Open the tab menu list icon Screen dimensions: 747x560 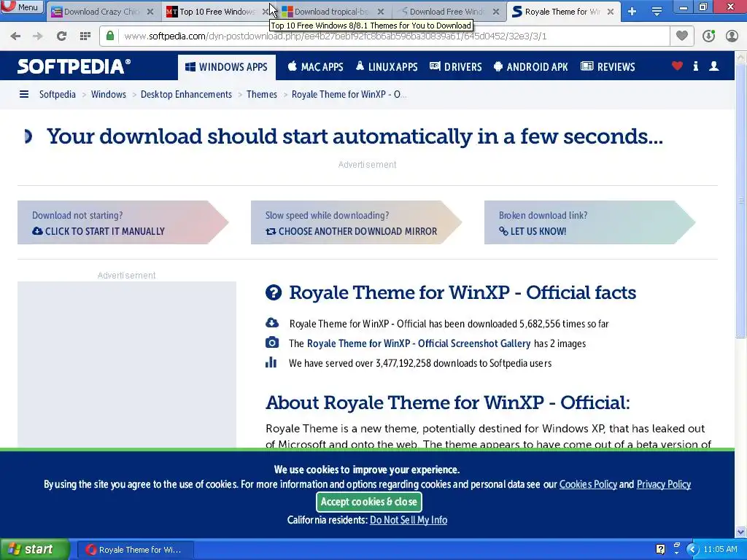(657, 12)
